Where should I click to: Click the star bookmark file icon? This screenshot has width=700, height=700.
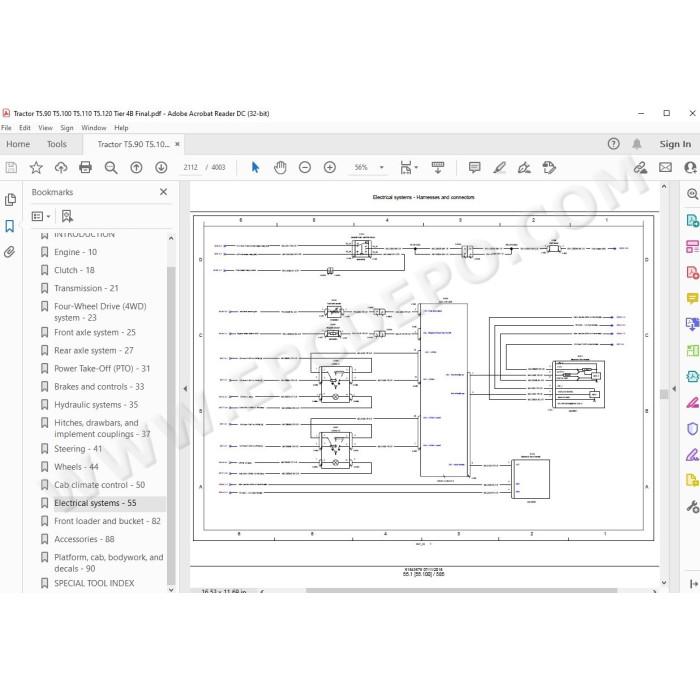[x=36, y=167]
